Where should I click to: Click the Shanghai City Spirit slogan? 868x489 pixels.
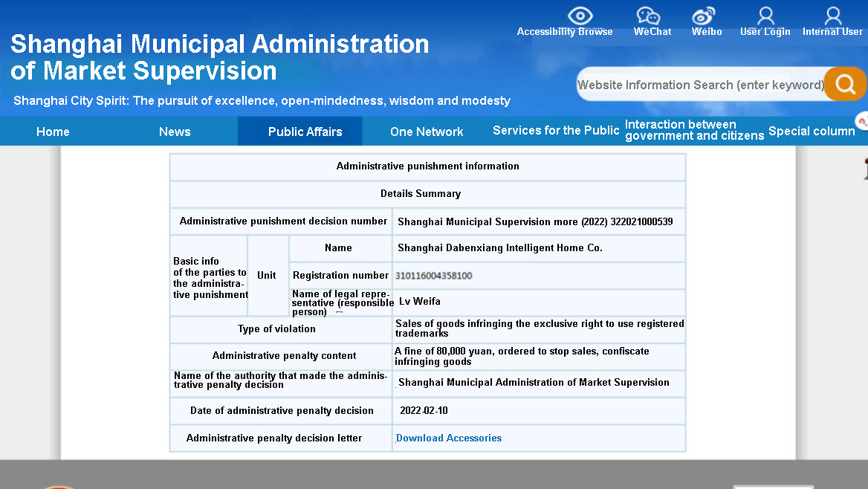coord(262,101)
